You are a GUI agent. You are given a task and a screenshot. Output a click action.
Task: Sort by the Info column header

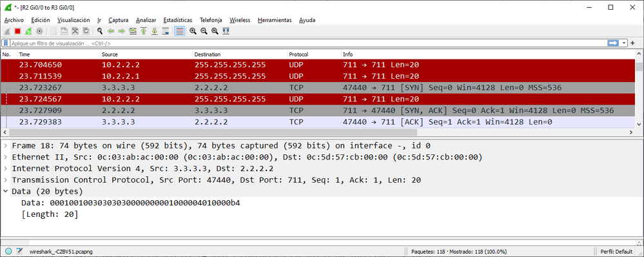[488, 54]
